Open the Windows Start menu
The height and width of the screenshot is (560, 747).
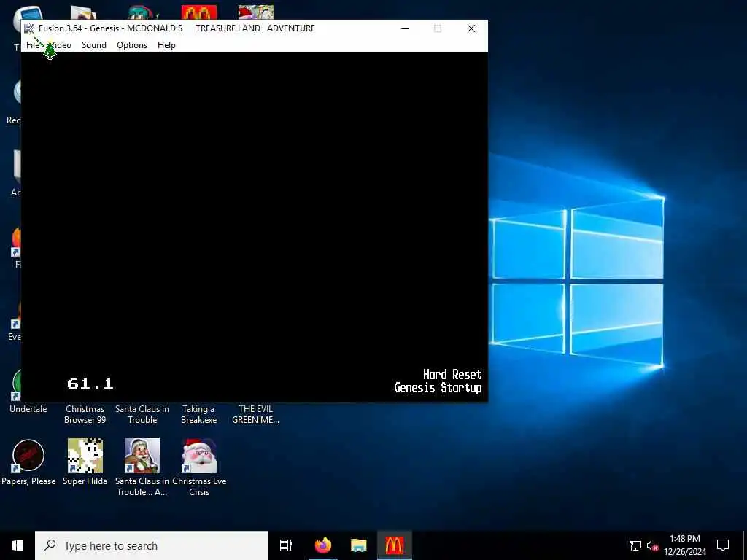(x=18, y=545)
